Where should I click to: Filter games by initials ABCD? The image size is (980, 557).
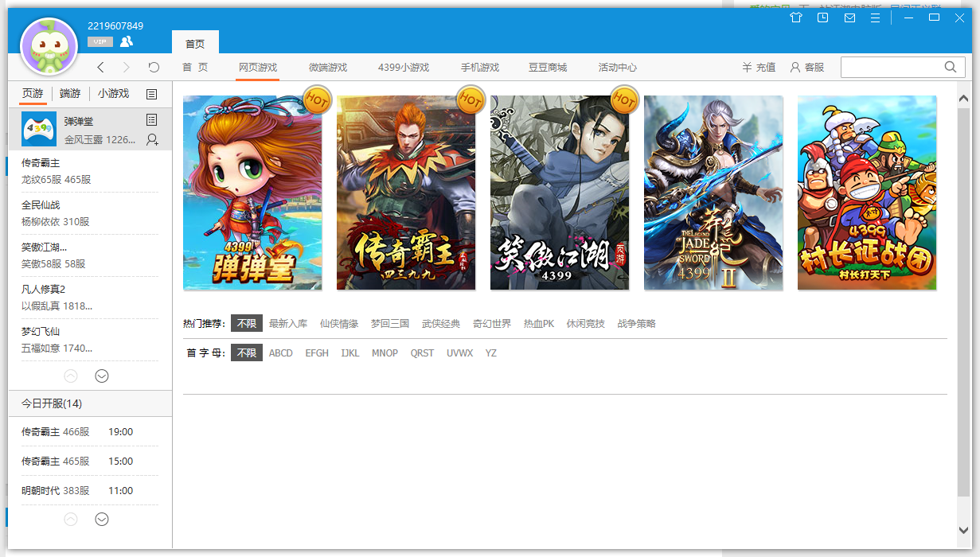coord(281,353)
